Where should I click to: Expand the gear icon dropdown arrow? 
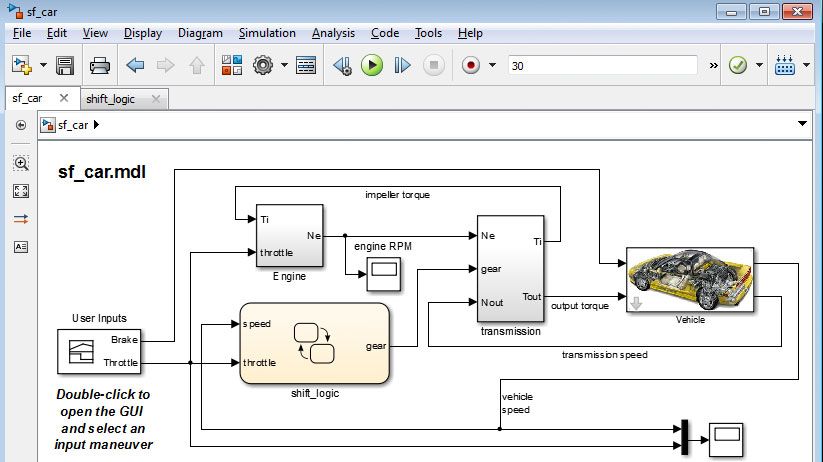(284, 66)
